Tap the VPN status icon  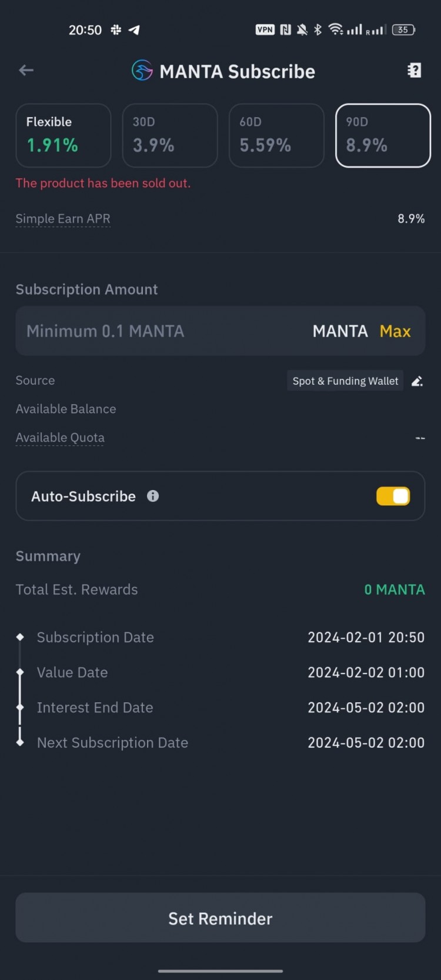pyautogui.click(x=265, y=29)
